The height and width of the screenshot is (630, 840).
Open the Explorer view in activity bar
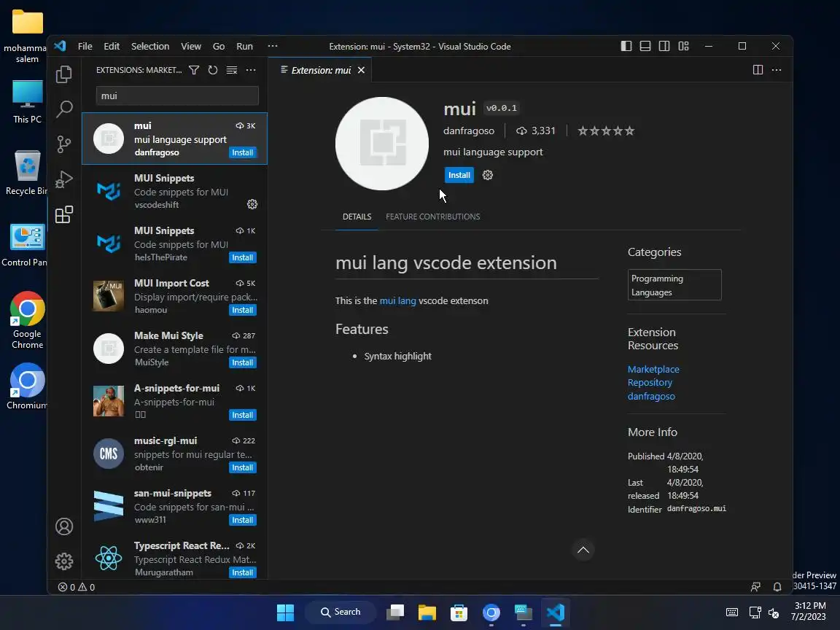pos(63,74)
